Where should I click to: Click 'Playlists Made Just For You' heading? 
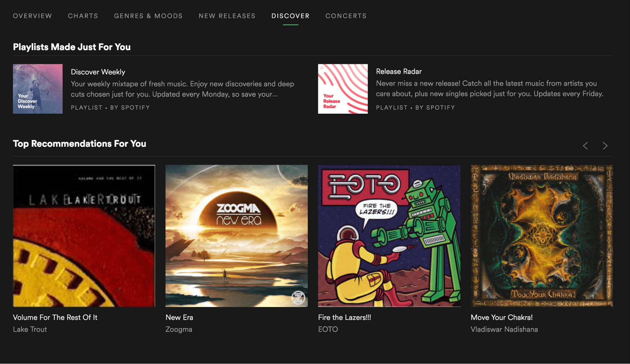pyautogui.click(x=72, y=47)
